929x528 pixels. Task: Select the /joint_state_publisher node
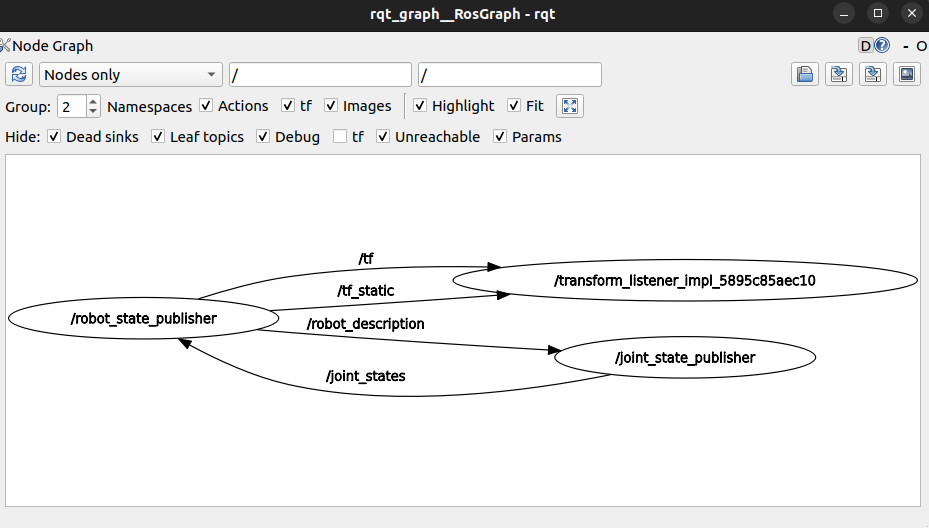pos(685,357)
